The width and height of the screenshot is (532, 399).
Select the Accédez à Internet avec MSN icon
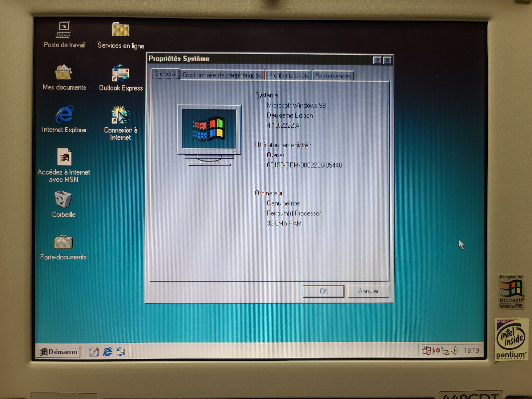[64, 166]
